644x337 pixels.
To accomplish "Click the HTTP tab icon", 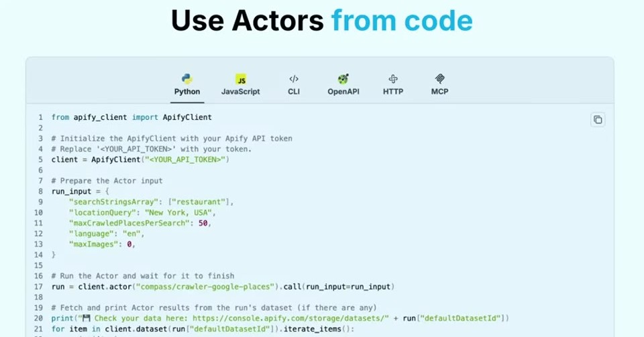I will (x=393, y=78).
